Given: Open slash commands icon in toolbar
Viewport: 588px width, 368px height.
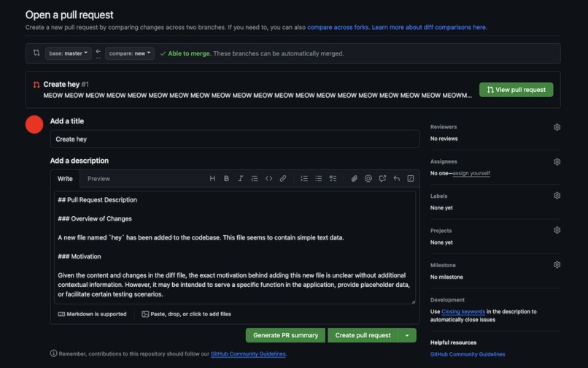Looking at the screenshot, I should pos(411,178).
